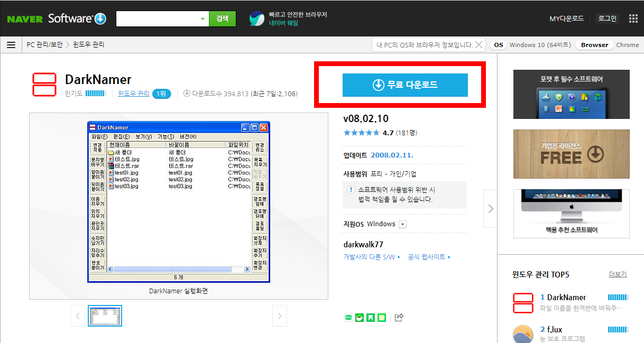Click the OS label badge

coord(498,45)
